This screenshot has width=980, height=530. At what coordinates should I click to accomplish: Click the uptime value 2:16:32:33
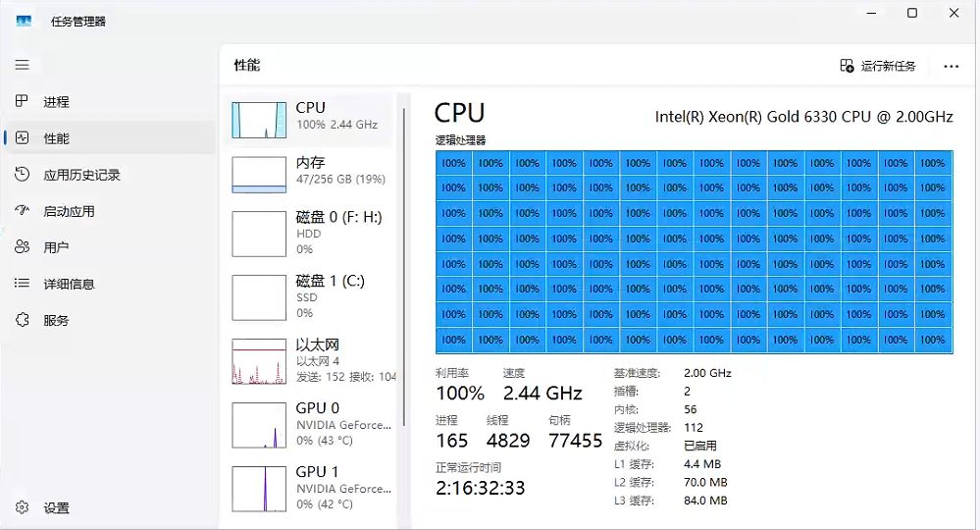tap(480, 488)
